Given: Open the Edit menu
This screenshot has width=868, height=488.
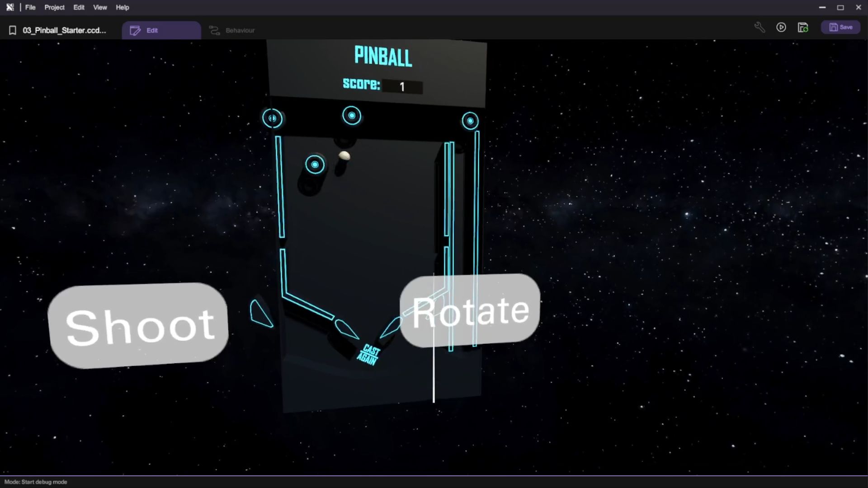Looking at the screenshot, I should tap(79, 7).
